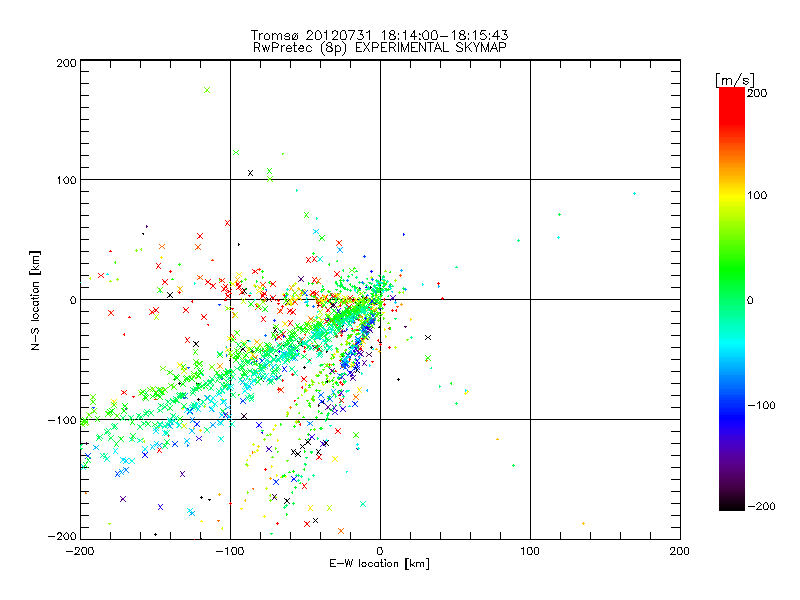Screen dimensions: 800x600
Task: Click the subtitle 'RwPretec (8p) EXPERIMENTAL SKYMAP'
Action: pos(379,48)
